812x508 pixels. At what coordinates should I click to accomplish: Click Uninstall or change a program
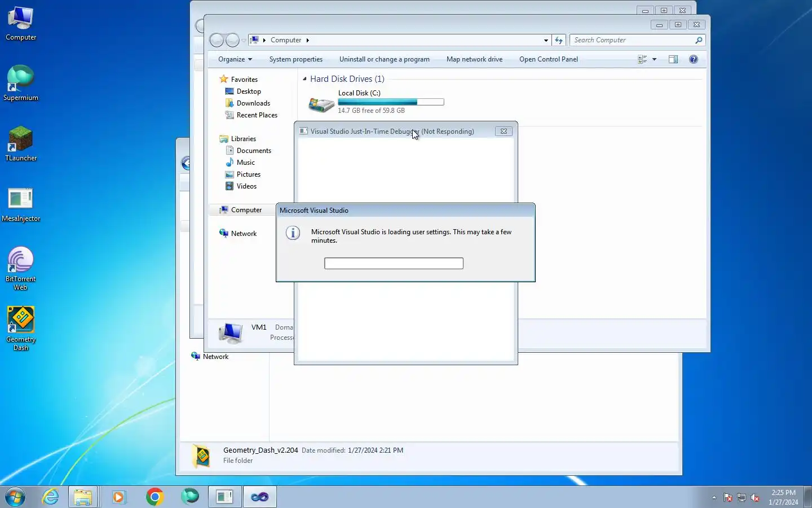[x=385, y=59]
